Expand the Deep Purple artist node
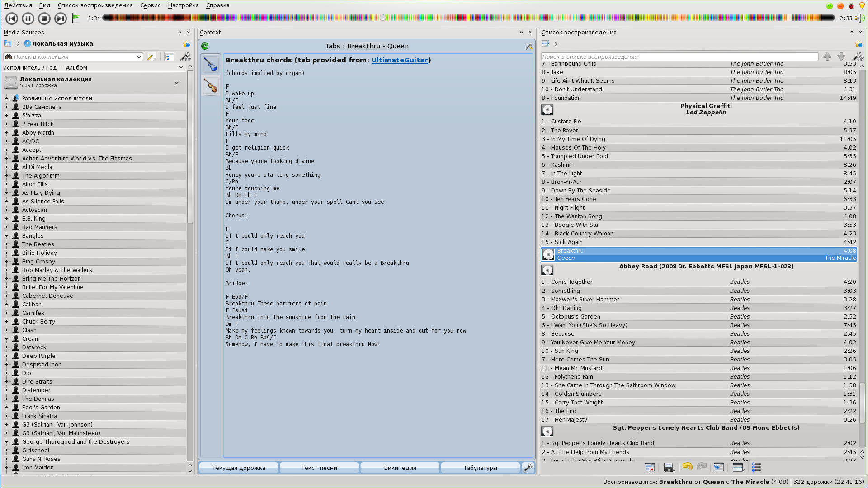Screen dimensions: 868x488 [6, 356]
